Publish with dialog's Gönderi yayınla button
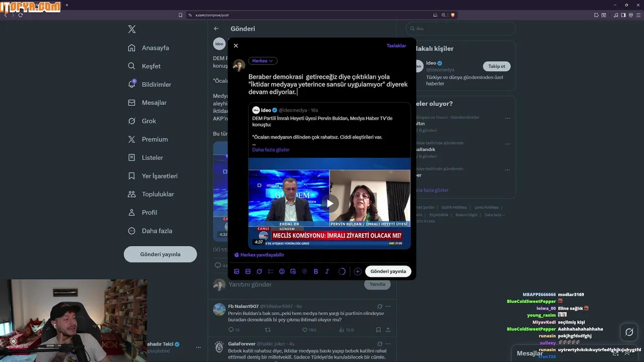Viewport: 644px width, 362px height. 388,271
